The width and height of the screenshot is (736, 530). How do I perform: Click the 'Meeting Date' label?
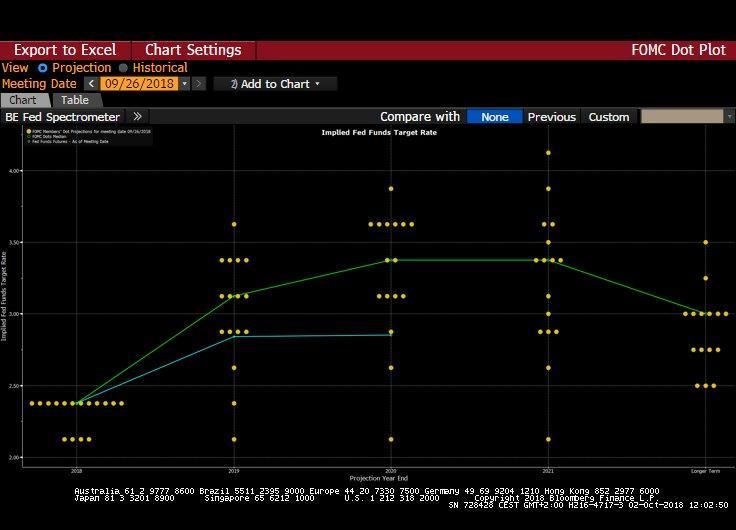pos(39,84)
